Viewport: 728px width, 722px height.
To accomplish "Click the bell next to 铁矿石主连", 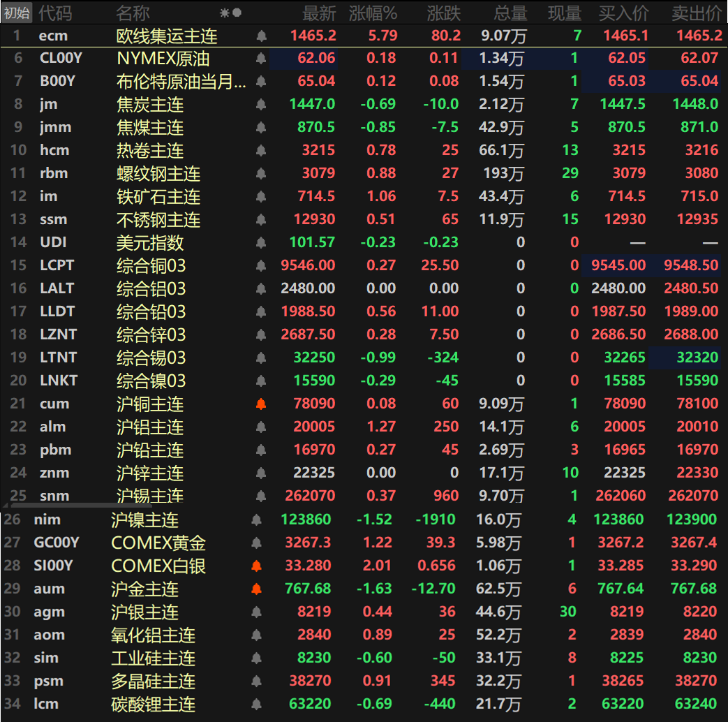I will tap(261, 196).
